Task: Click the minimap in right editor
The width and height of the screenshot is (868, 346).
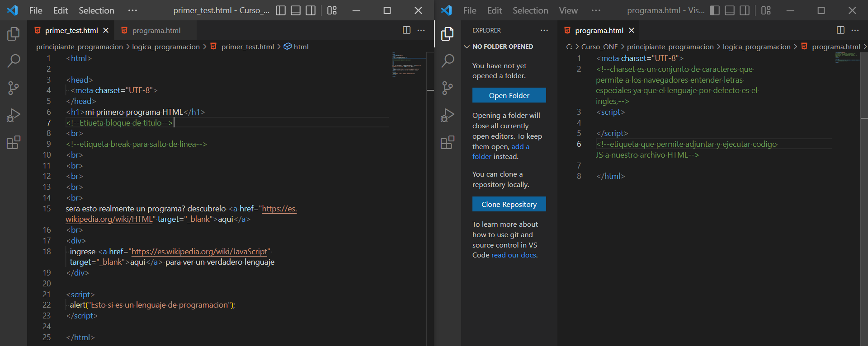Action: (x=847, y=58)
